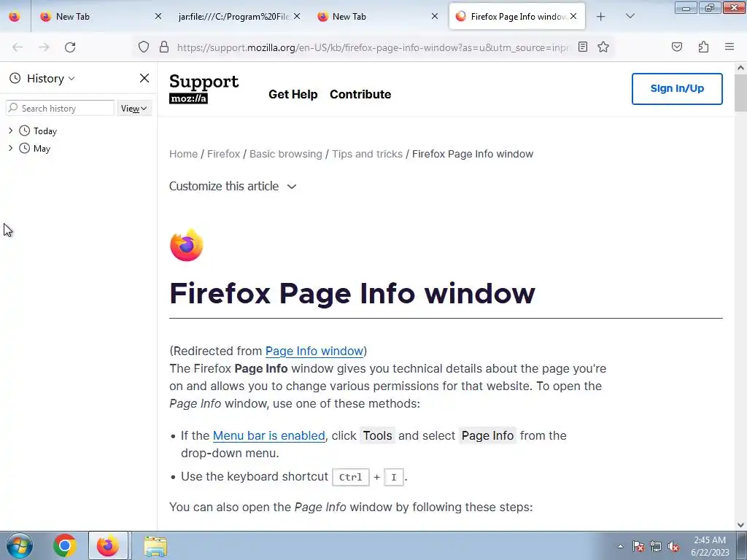
Task: Go to Tips and tricks breadcrumb
Action: [368, 154]
